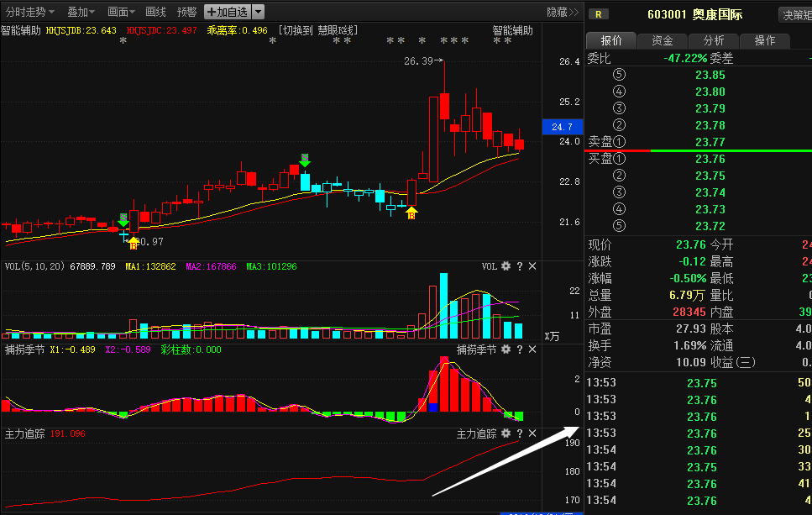812x515 pixels.
Task: Switch to the 分析 tab
Action: [x=714, y=41]
